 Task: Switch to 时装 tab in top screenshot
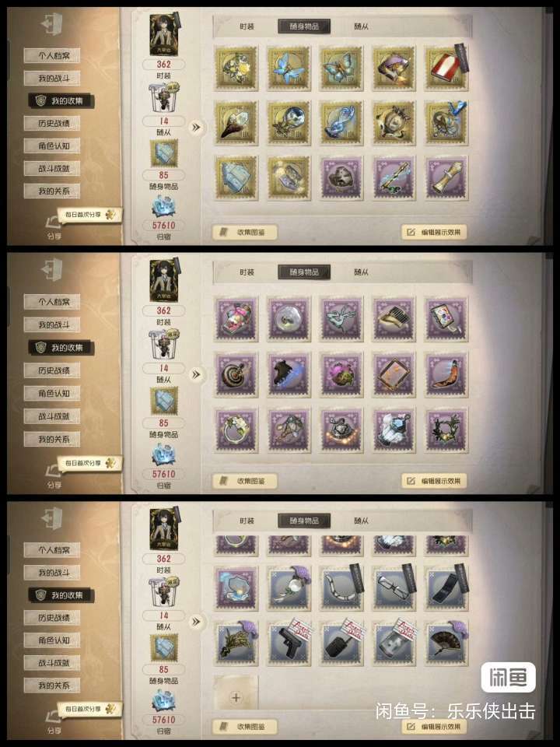pyautogui.click(x=247, y=26)
